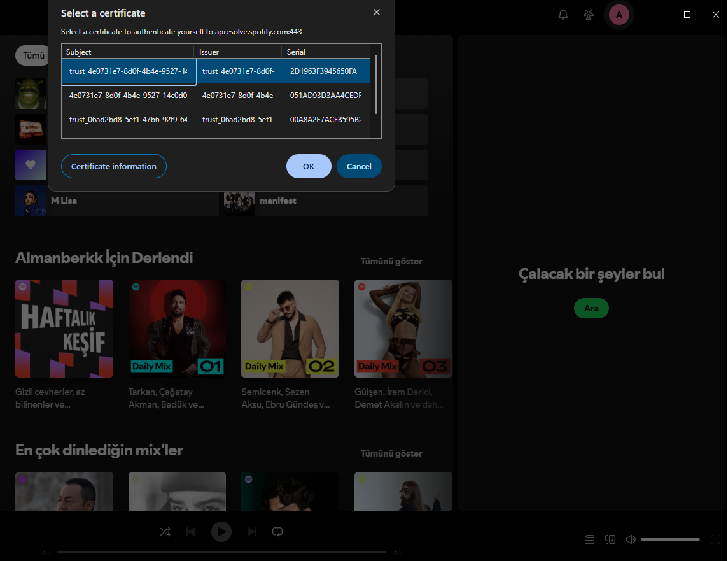Click the track progress bar
Image resolution: width=728 pixels, height=561 pixels.
click(221, 552)
